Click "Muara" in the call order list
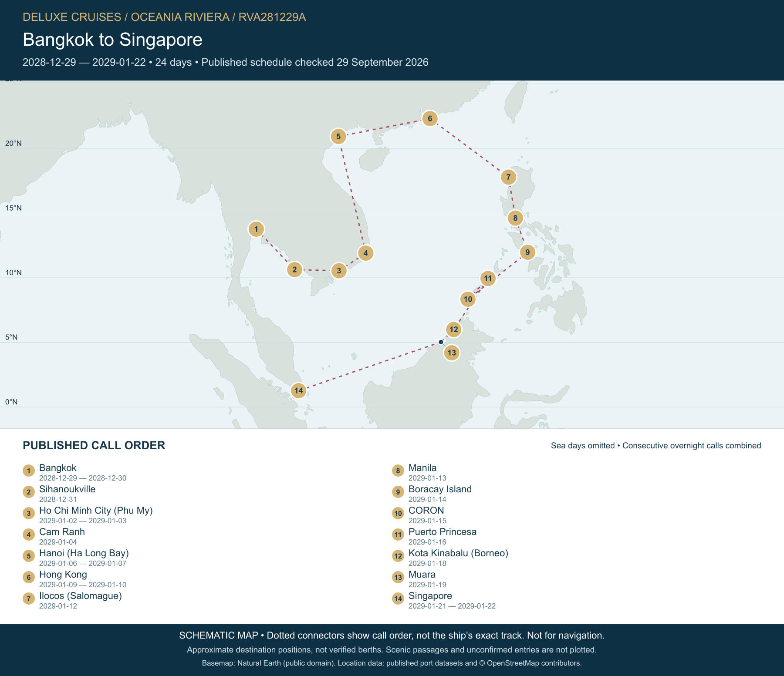The width and height of the screenshot is (784, 676). coord(422,575)
